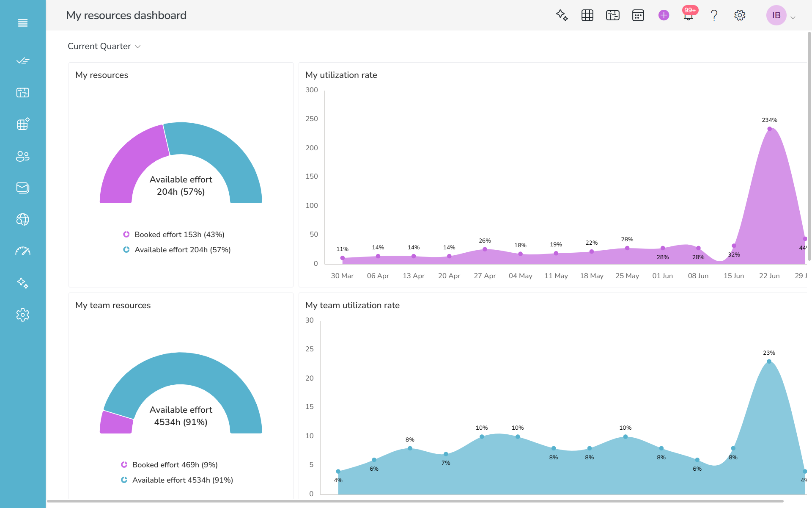Click the 'My team utilization rate' title
This screenshot has height=508, width=812.
pyautogui.click(x=352, y=305)
